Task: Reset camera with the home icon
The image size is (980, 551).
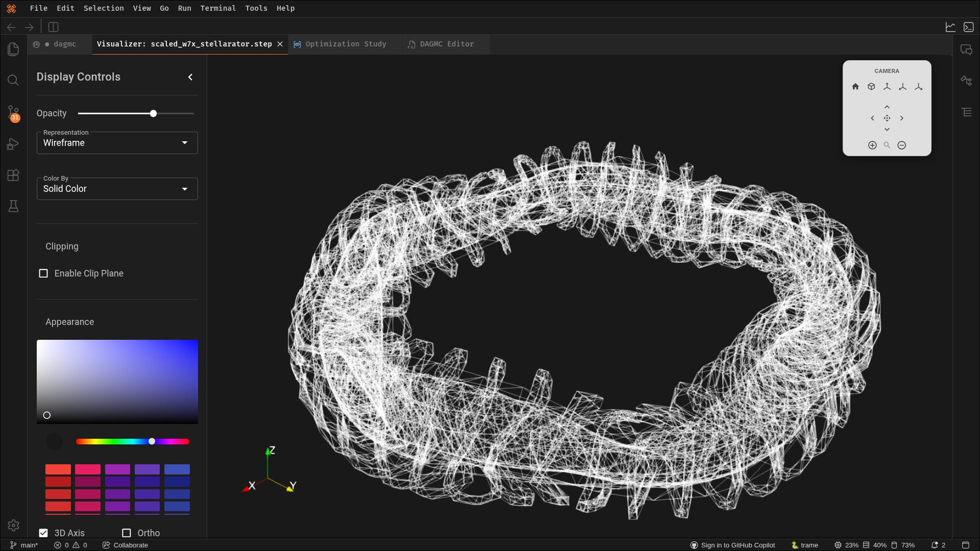Action: coord(855,87)
